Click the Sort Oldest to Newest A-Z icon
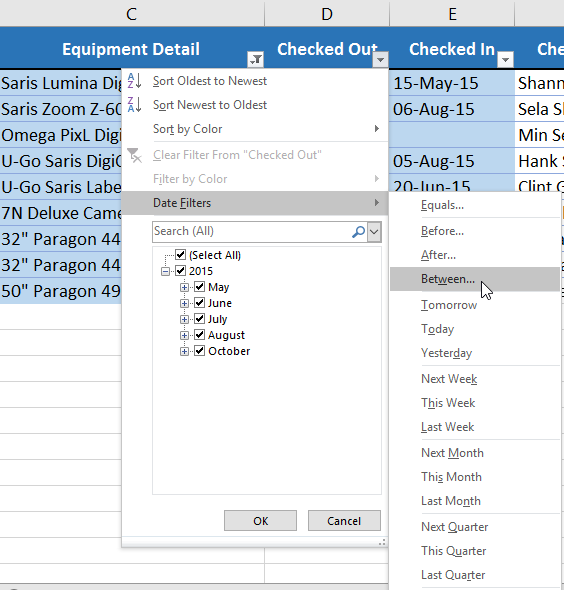 [134, 81]
